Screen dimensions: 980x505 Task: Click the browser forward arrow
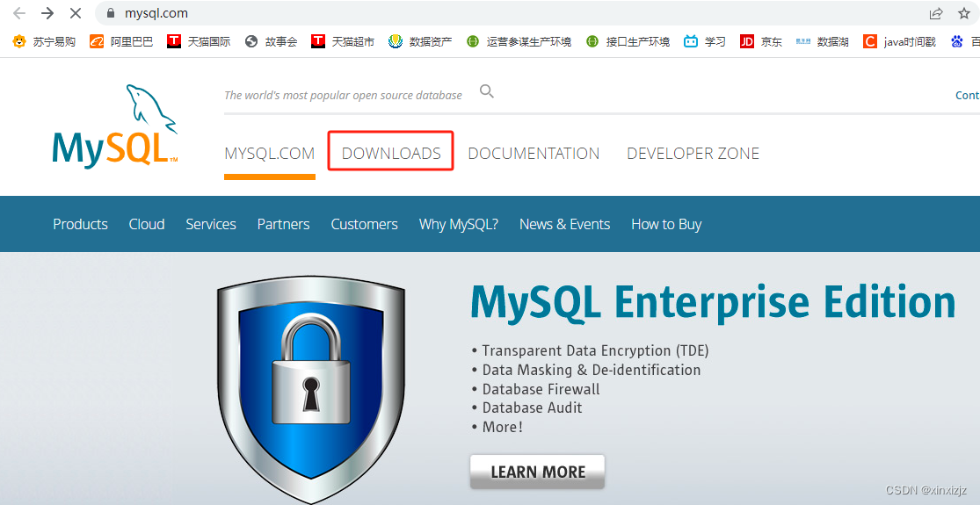47,13
